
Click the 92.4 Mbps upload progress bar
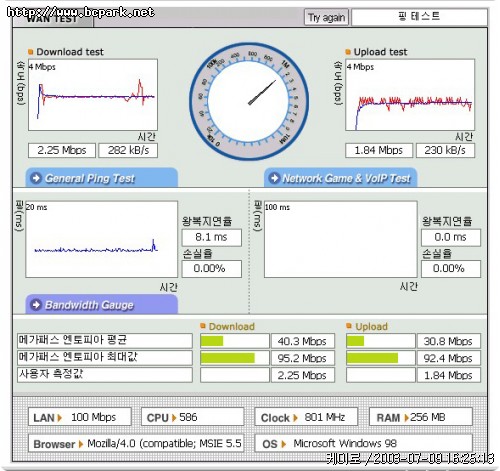[x=381, y=358]
